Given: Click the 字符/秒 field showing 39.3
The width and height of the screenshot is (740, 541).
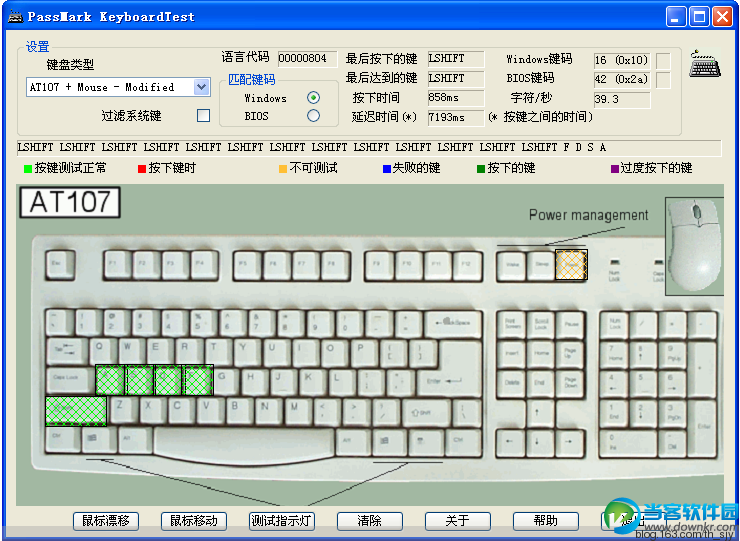Looking at the screenshot, I should [x=622, y=100].
